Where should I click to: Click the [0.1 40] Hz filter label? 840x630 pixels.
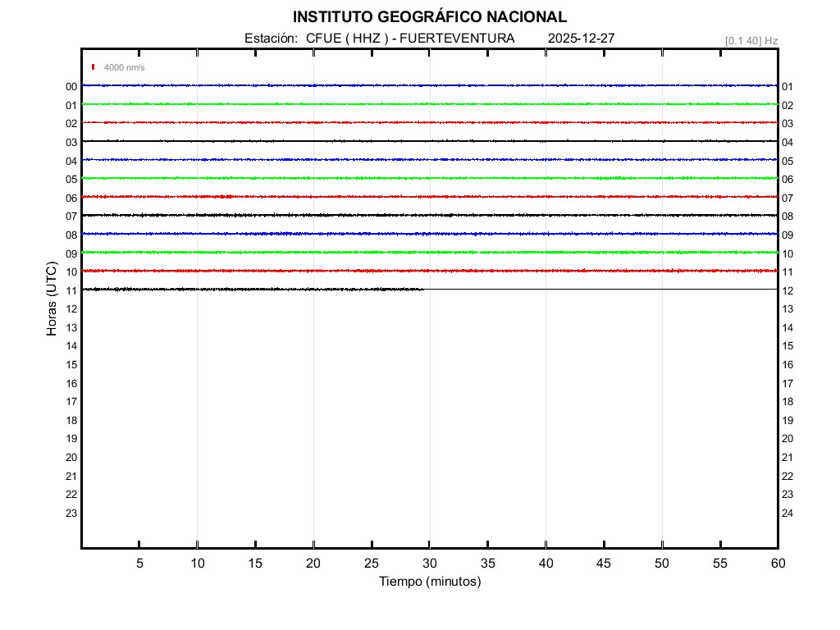pyautogui.click(x=751, y=40)
